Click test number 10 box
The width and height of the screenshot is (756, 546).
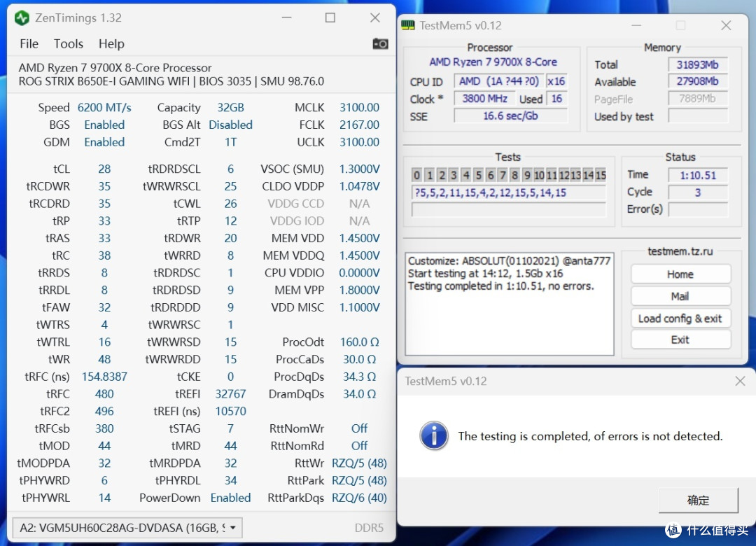[x=539, y=175]
